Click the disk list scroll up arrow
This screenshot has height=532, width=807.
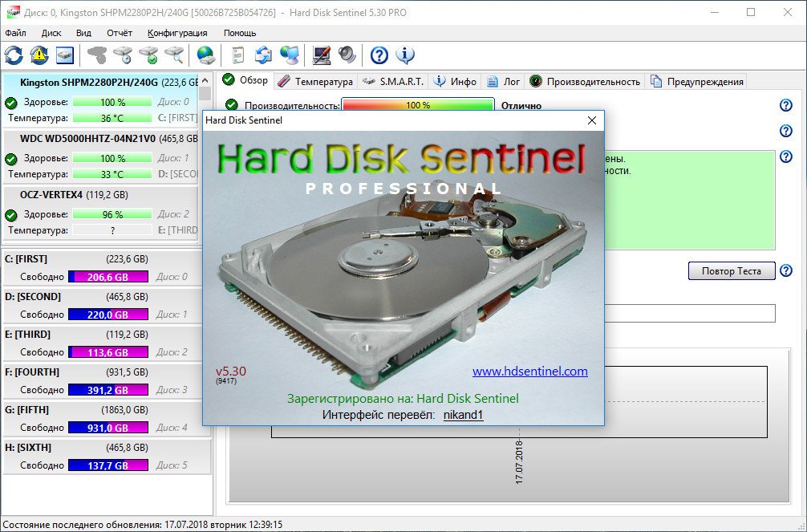205,80
